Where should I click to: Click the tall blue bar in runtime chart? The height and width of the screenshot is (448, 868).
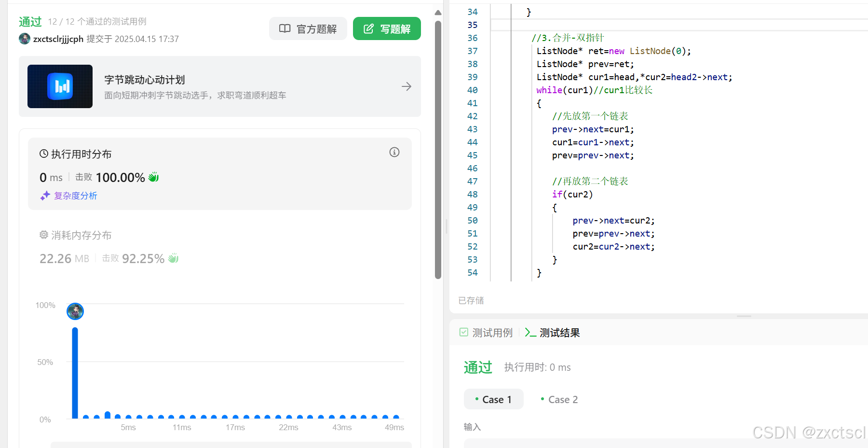click(x=75, y=373)
